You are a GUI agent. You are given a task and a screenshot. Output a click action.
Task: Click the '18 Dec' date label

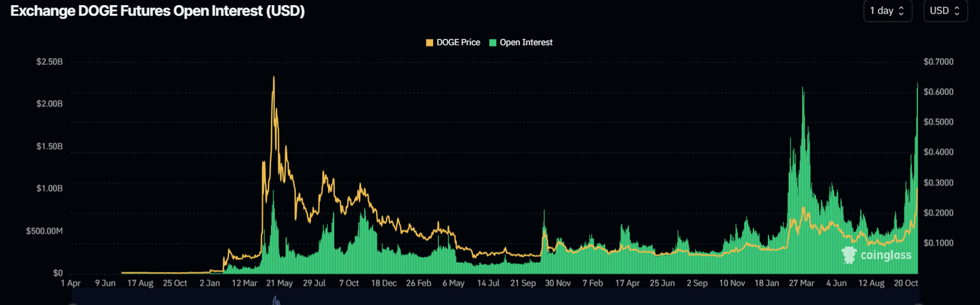point(384,283)
